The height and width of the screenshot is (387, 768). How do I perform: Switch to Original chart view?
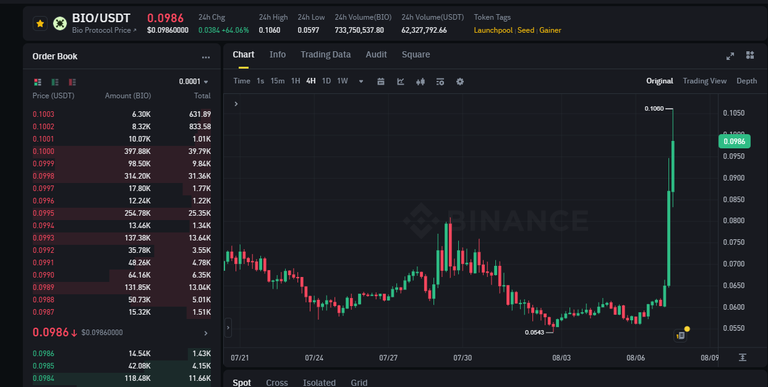(659, 81)
